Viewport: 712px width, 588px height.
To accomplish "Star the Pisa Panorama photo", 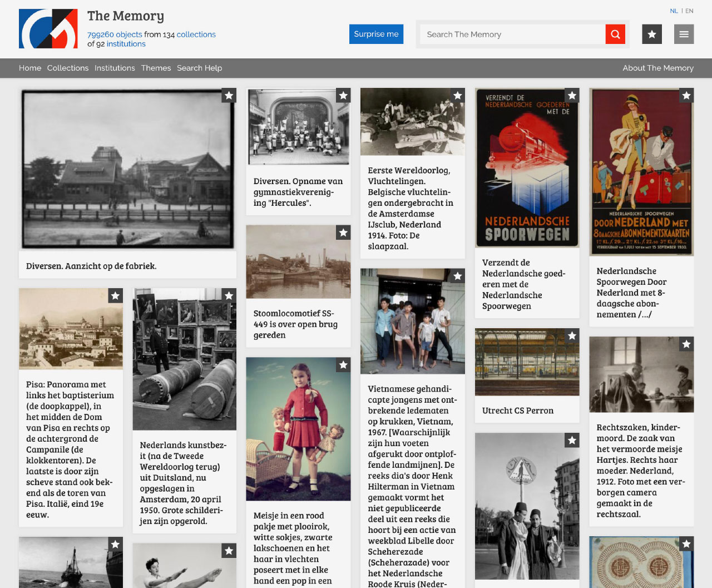I will [115, 296].
